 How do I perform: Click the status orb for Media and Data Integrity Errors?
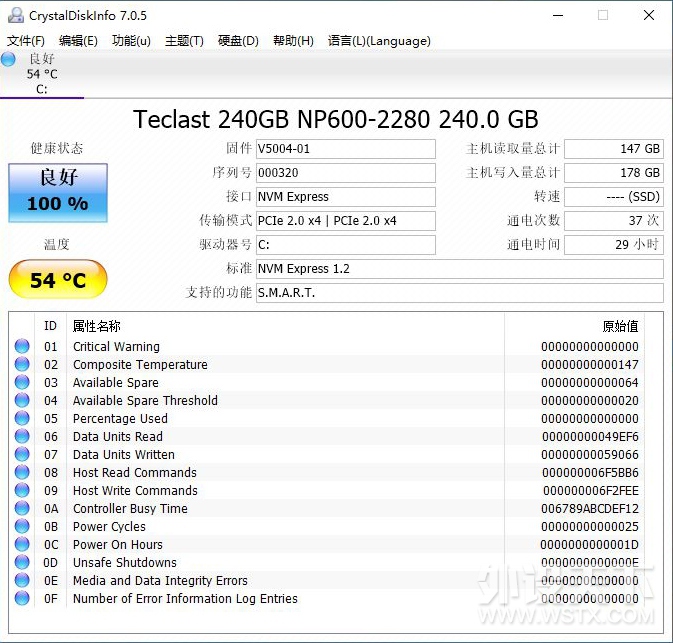pyautogui.click(x=22, y=580)
